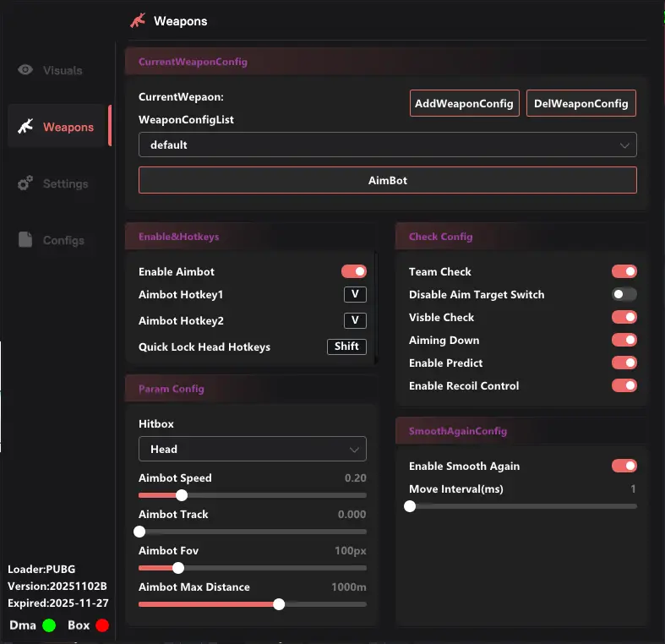Click the rifle icon in the sidebar
Screen dimensions: 665x644
pyautogui.click(x=25, y=127)
